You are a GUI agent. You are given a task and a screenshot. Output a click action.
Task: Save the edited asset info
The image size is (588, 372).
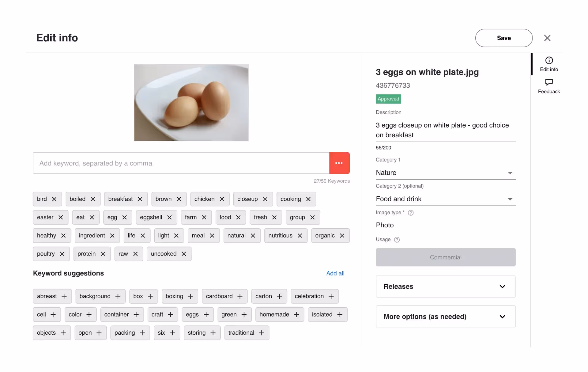click(504, 38)
